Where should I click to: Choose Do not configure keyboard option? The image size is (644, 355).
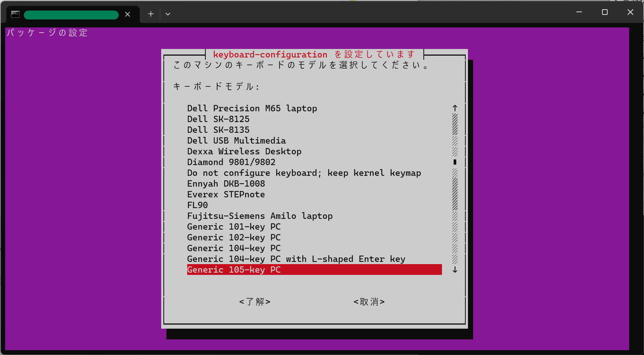pos(304,173)
